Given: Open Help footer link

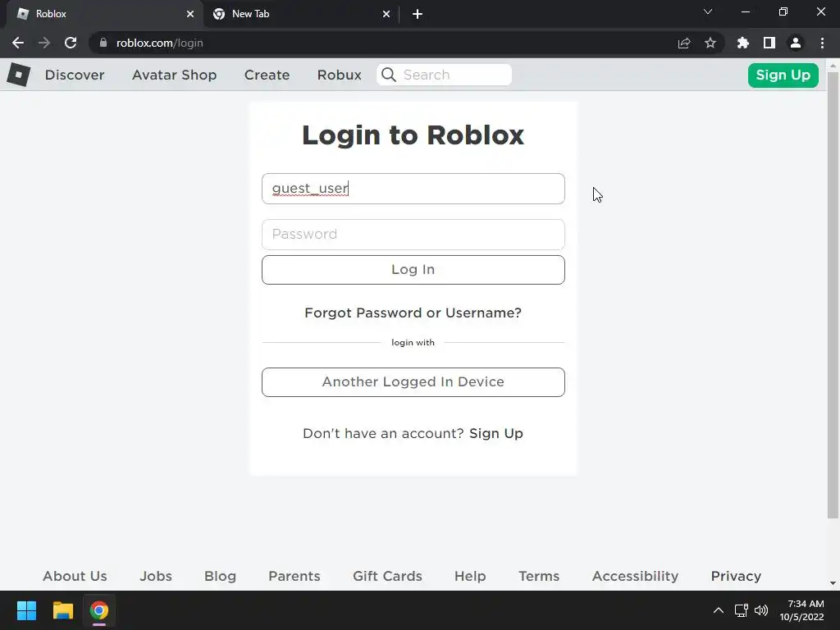Looking at the screenshot, I should 470,576.
